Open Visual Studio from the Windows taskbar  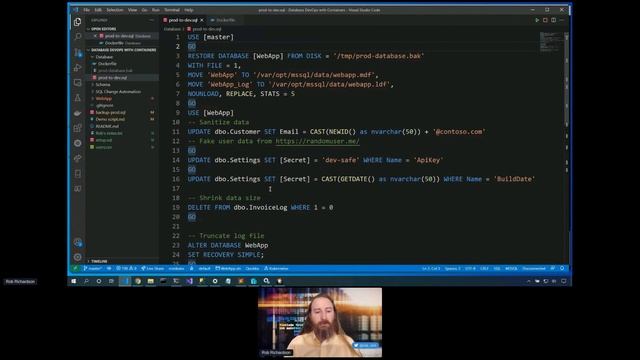point(189,281)
